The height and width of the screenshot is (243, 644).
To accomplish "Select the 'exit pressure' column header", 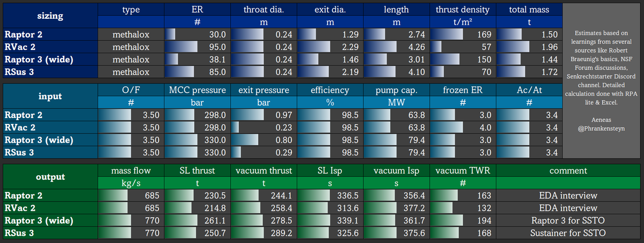I will 264,90.
